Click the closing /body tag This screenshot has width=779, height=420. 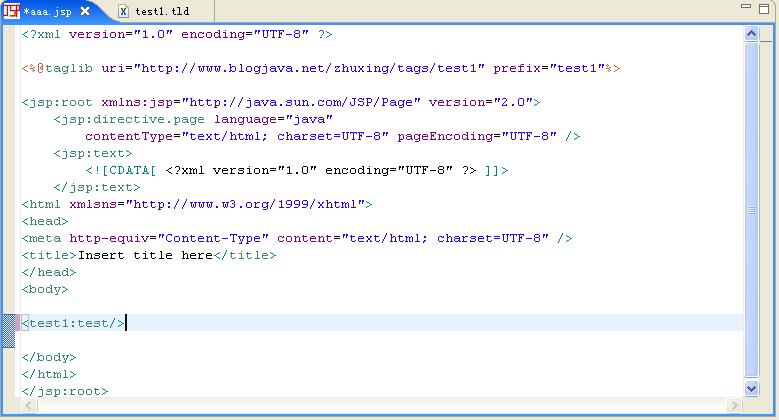tap(49, 357)
